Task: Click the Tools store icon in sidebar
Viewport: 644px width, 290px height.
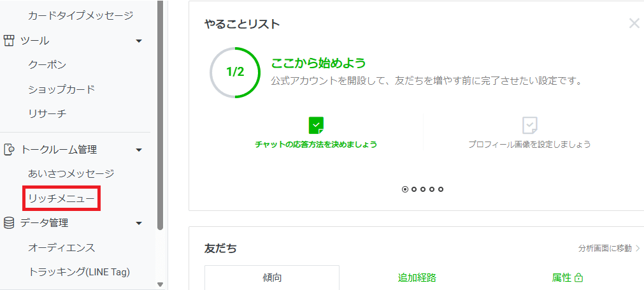Action: point(9,41)
